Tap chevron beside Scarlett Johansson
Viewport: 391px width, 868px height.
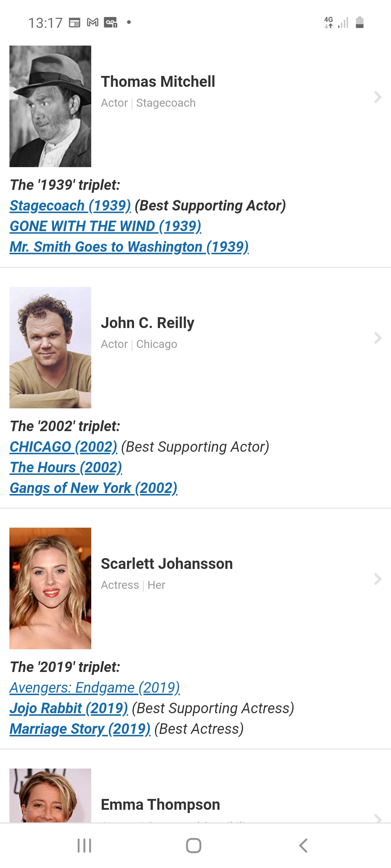click(378, 579)
